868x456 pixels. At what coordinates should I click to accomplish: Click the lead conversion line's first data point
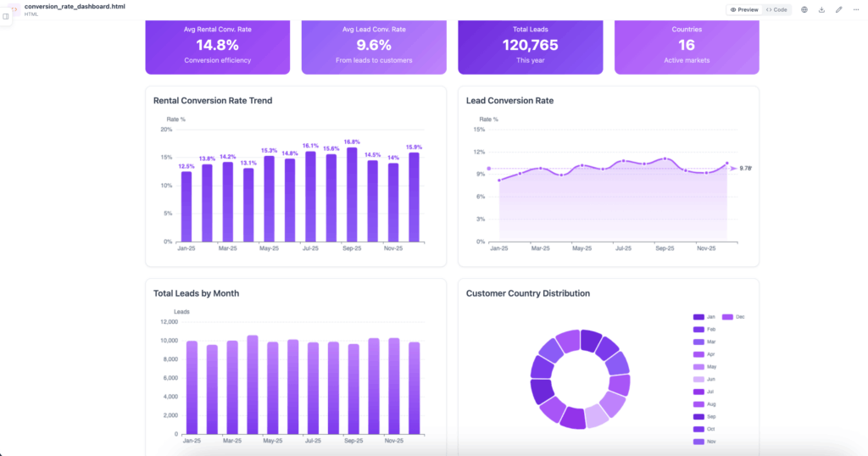click(499, 180)
